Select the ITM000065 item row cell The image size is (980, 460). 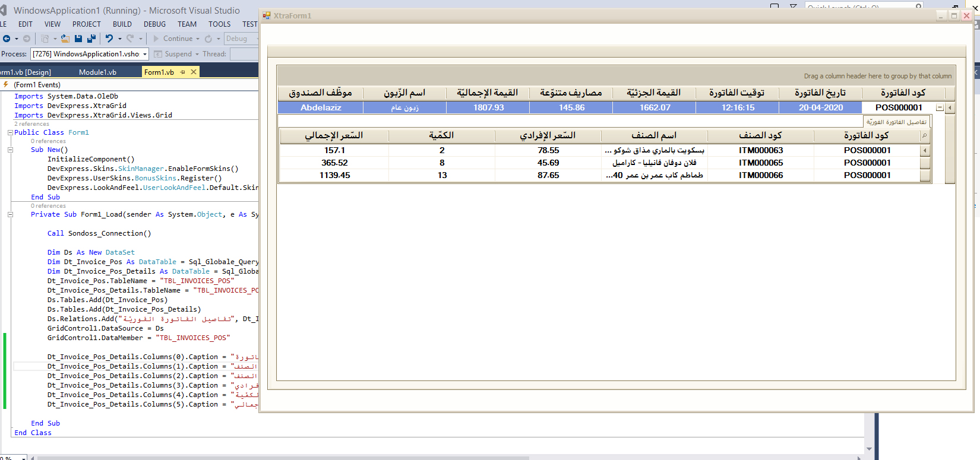pyautogui.click(x=761, y=163)
